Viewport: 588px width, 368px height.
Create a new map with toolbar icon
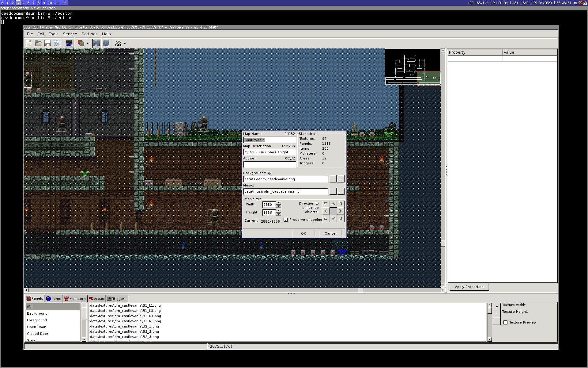pos(29,43)
